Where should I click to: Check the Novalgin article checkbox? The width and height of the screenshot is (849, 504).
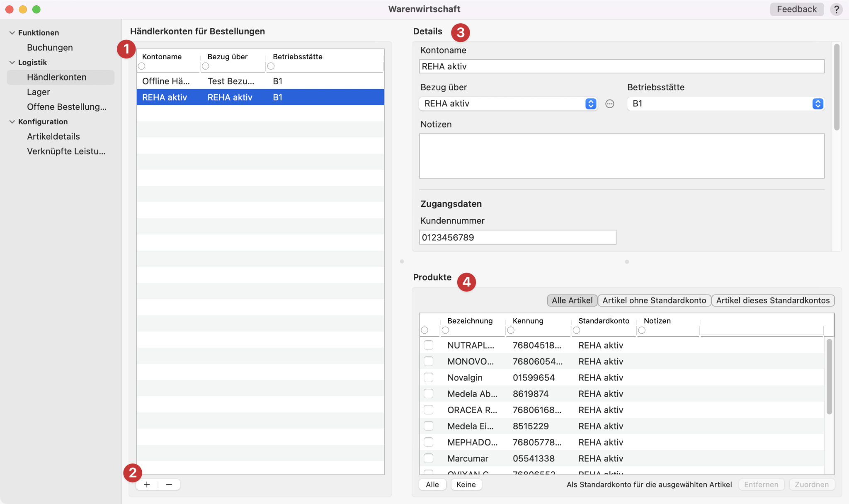pyautogui.click(x=428, y=377)
